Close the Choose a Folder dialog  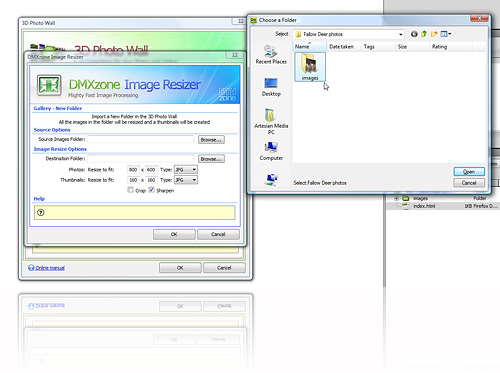pyautogui.click(x=479, y=18)
